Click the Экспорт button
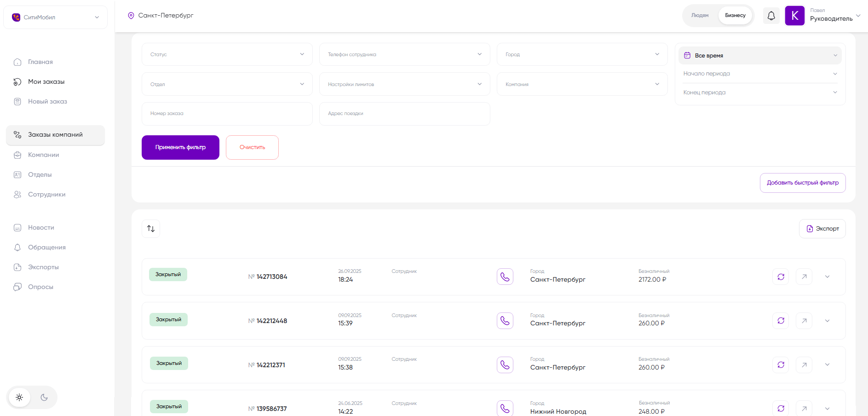 click(x=822, y=229)
